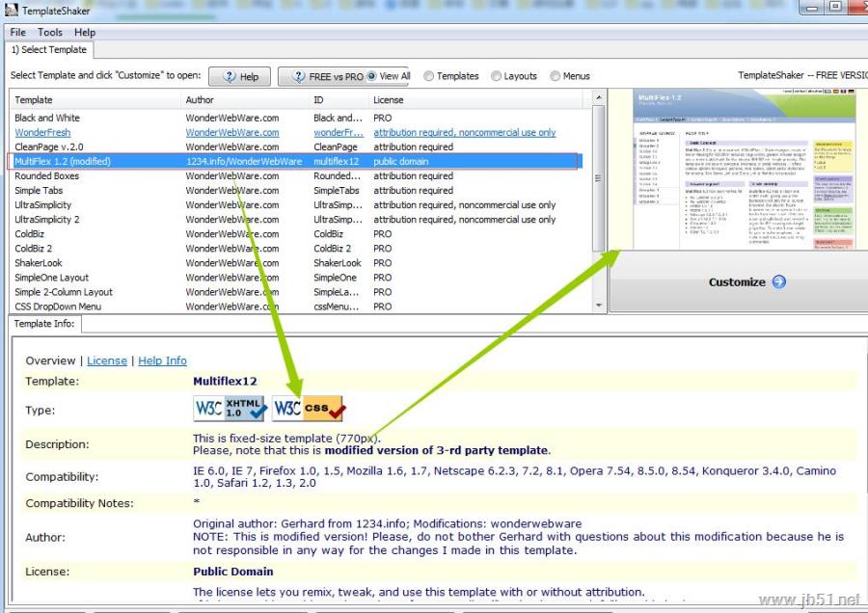Click the question mark icon on Help button
Viewport: 868px width, 613px height.
230,76
